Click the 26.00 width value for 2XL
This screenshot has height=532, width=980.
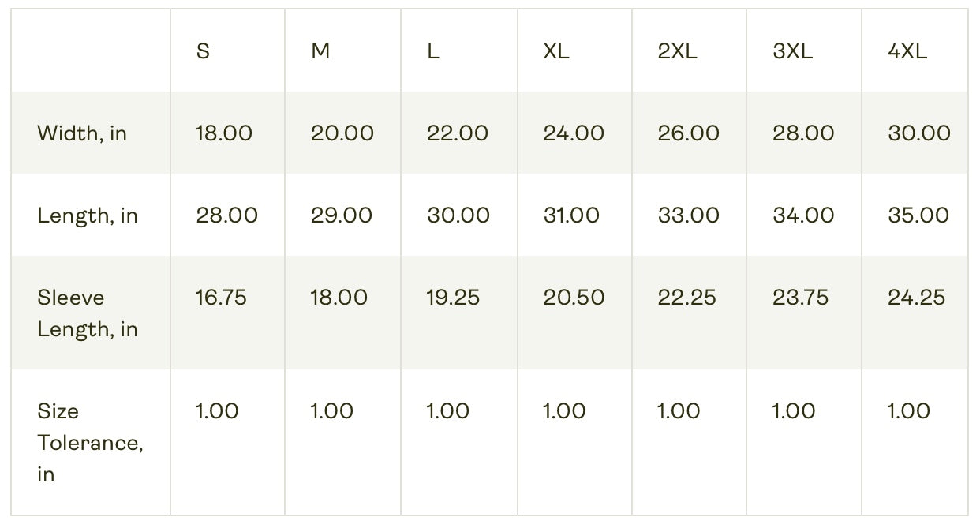[688, 133]
